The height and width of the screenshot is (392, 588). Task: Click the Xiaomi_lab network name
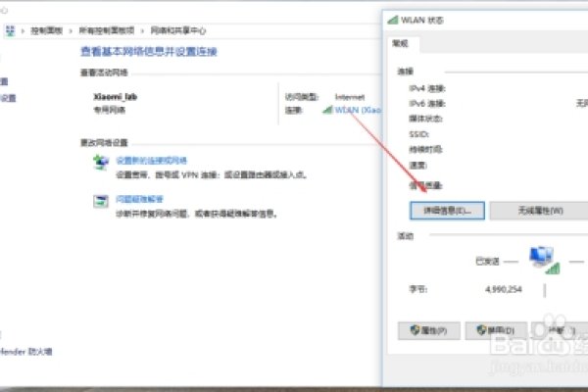coord(115,97)
